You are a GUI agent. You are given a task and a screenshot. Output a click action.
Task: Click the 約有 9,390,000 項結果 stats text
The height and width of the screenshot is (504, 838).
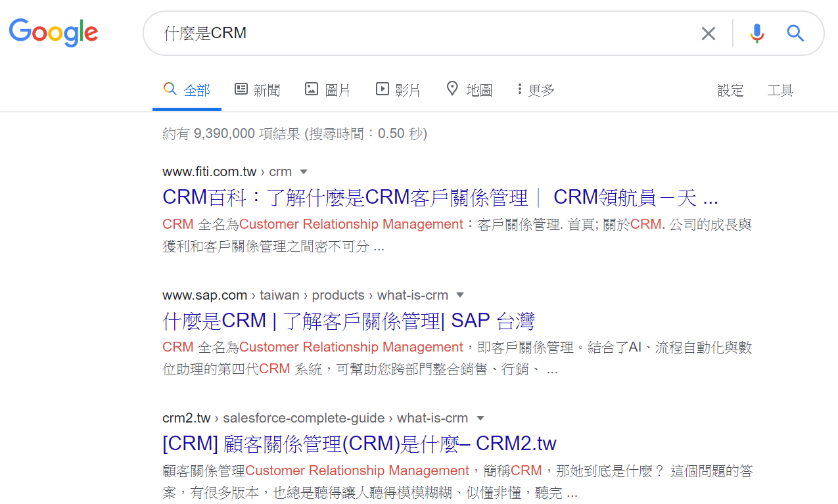294,134
